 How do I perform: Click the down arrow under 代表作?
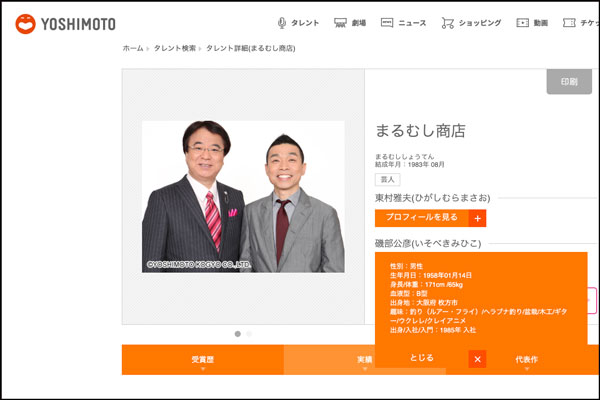(527, 369)
